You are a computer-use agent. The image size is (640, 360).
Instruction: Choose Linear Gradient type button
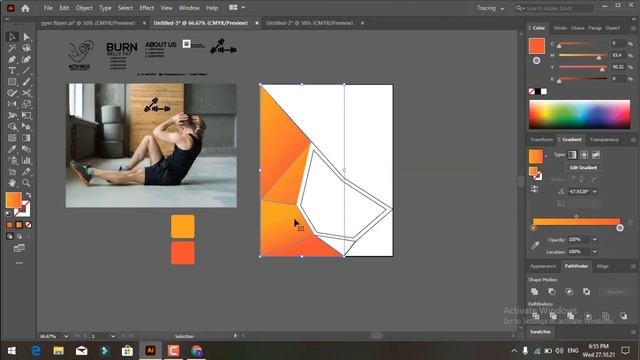572,155
